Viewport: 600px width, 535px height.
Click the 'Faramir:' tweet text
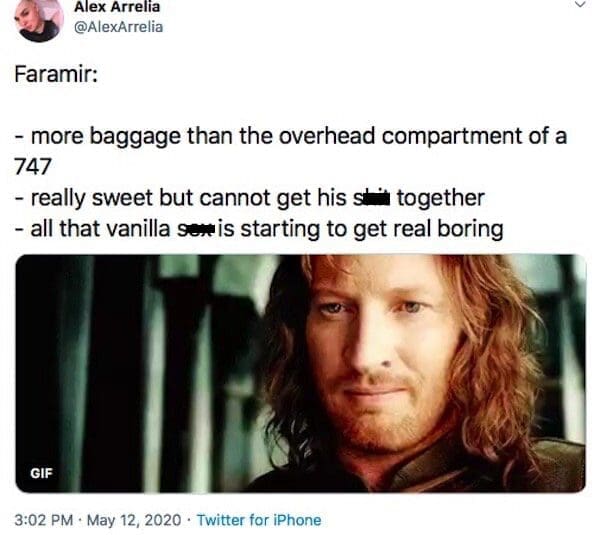point(56,74)
